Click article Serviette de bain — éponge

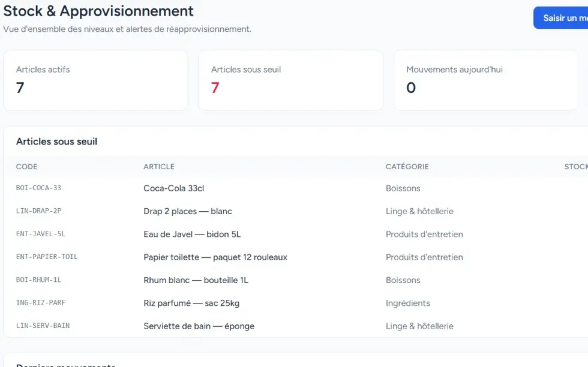point(199,326)
